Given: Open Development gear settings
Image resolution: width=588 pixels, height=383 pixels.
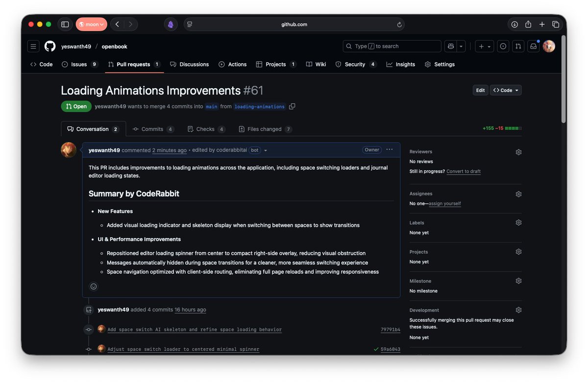Looking at the screenshot, I should [x=518, y=310].
